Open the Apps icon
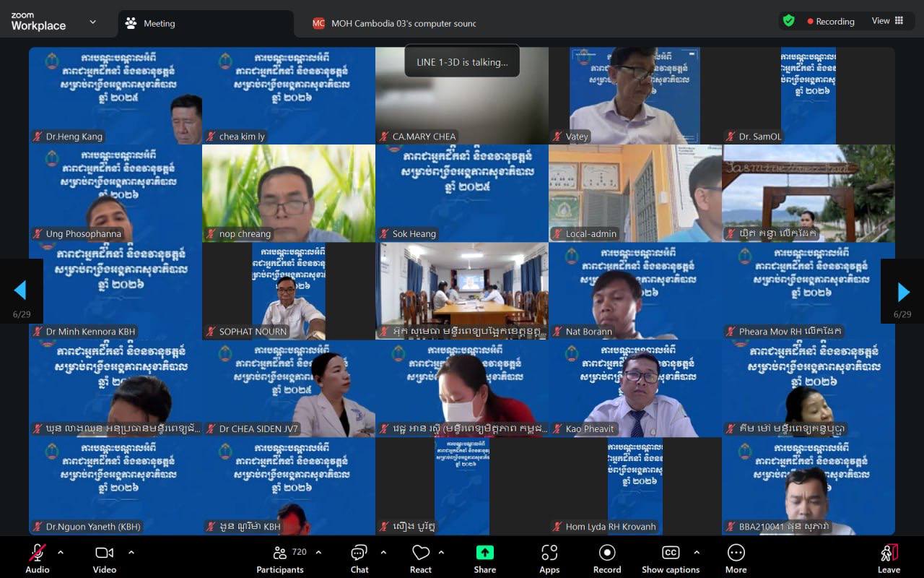The image size is (924, 578). point(549,553)
